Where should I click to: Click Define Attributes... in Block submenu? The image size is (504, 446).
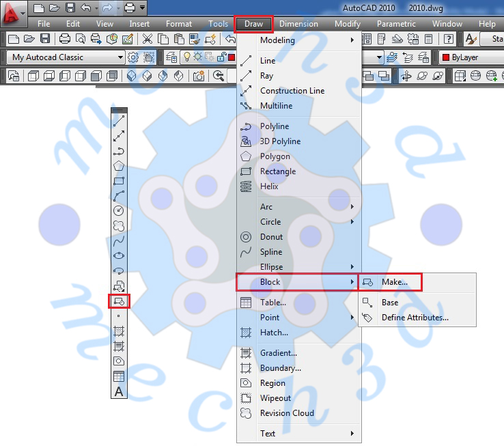[415, 318]
